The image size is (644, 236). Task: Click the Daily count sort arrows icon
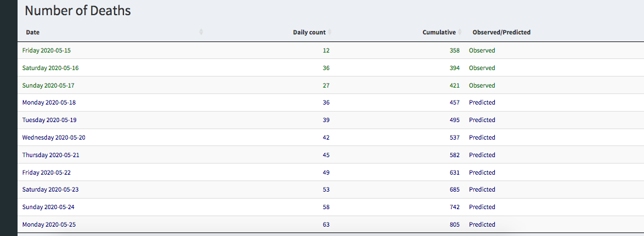330,32
